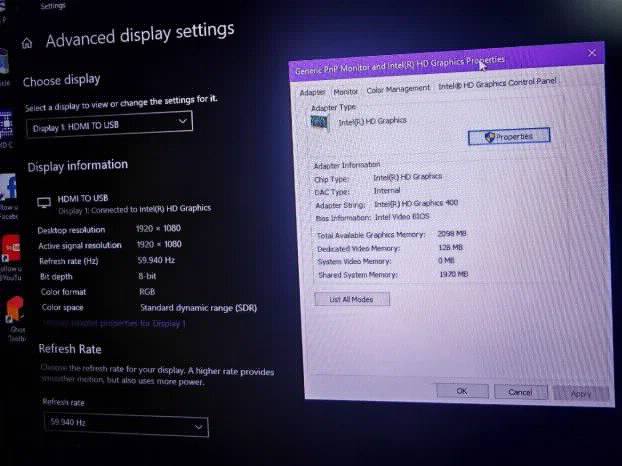Click the red YouTube desktop shortcut icon
The height and width of the screenshot is (466, 622).
point(11,248)
